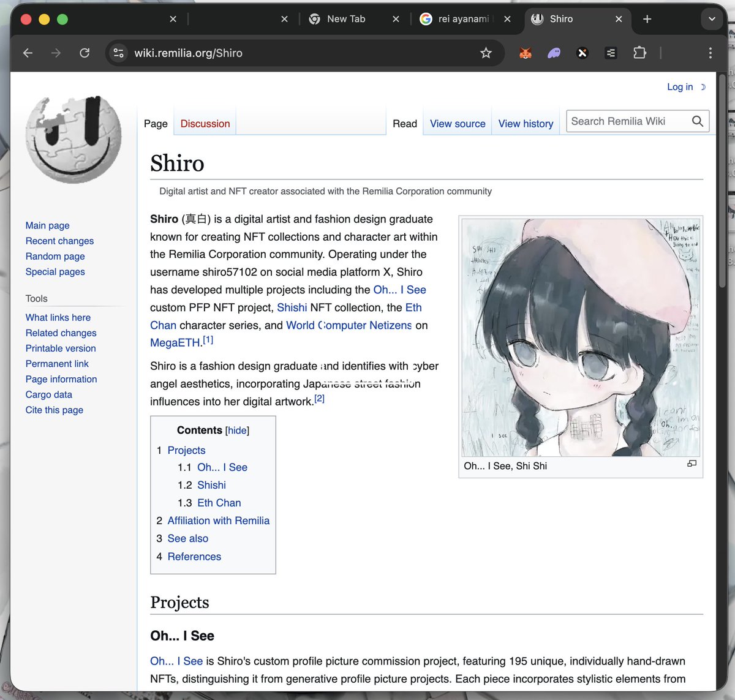Close the blank first browser tab

point(173,19)
